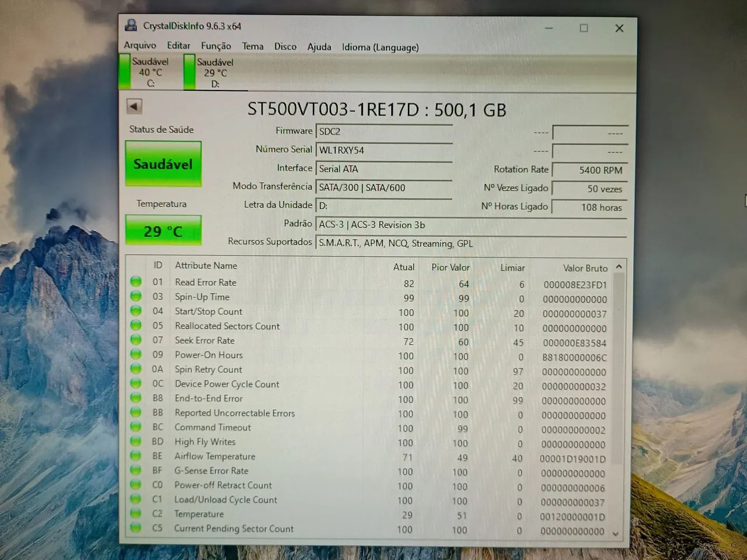747x560 pixels.
Task: Click status circle for Power-off Retract Count
Action: pyautogui.click(x=136, y=485)
